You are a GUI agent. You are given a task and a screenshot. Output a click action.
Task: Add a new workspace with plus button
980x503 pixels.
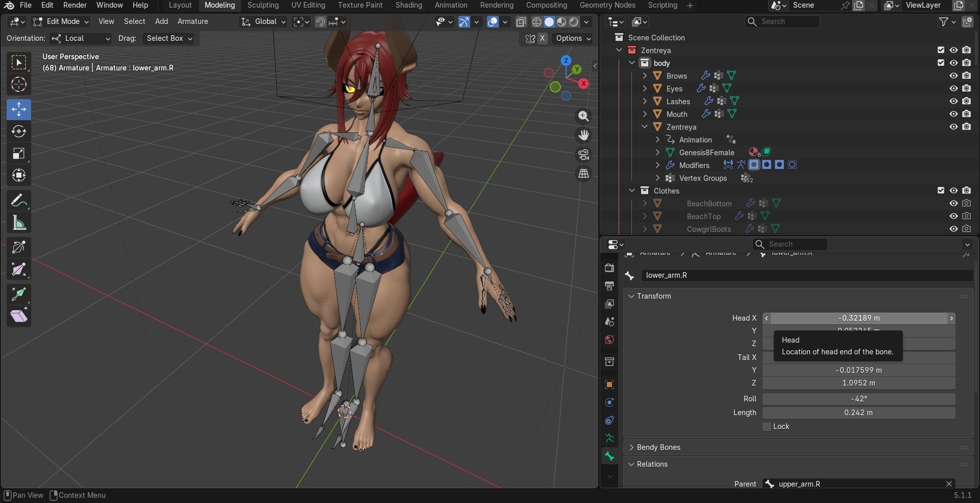690,5
